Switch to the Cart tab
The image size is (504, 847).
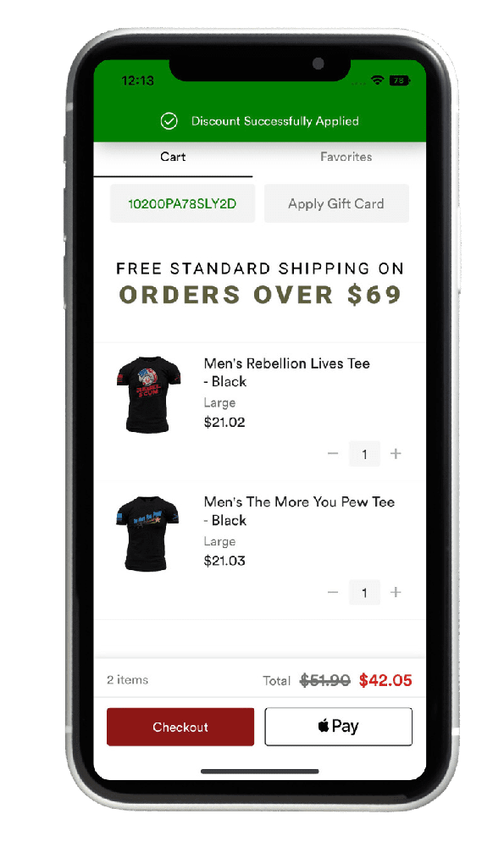click(173, 158)
